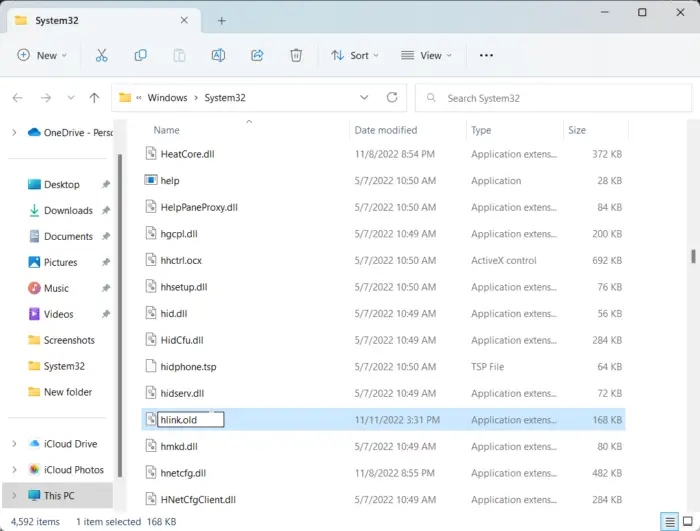Click the Search System32 box

tap(550, 98)
